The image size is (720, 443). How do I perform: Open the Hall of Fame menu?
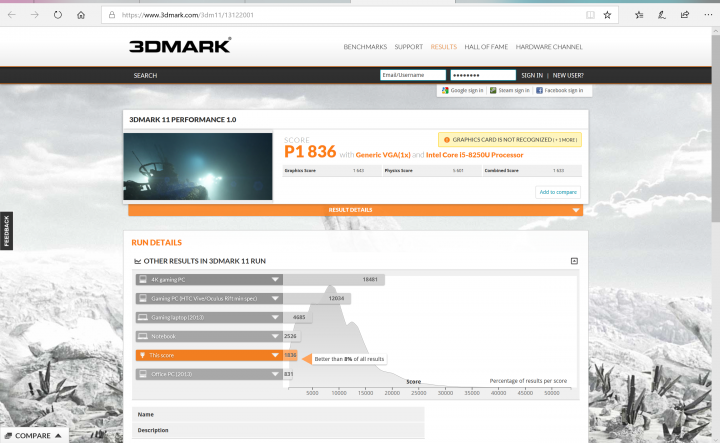click(x=486, y=47)
